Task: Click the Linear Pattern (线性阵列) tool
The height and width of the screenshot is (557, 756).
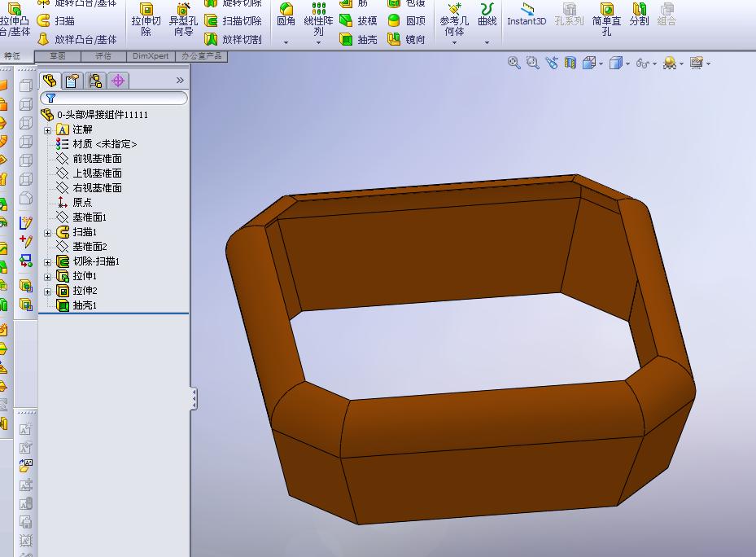Action: pos(318,20)
